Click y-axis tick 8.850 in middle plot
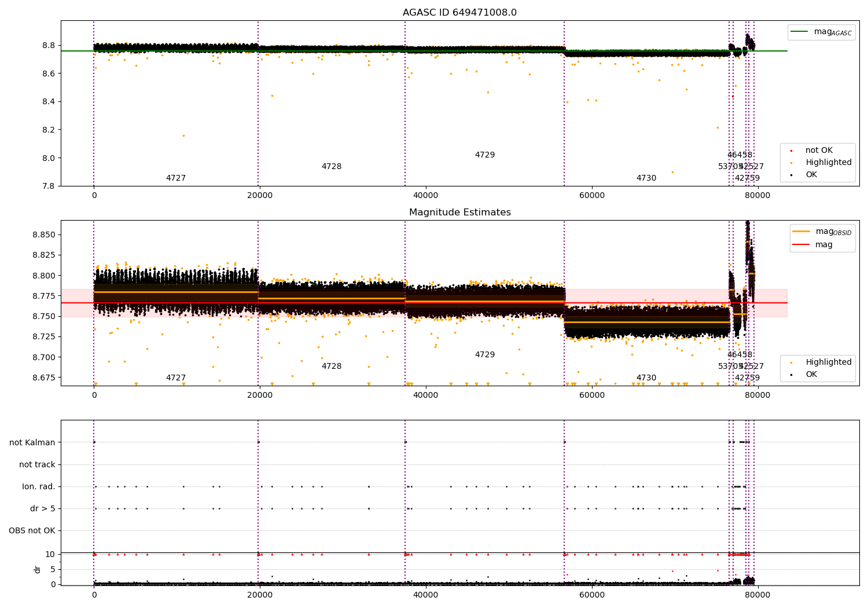 tap(45, 235)
